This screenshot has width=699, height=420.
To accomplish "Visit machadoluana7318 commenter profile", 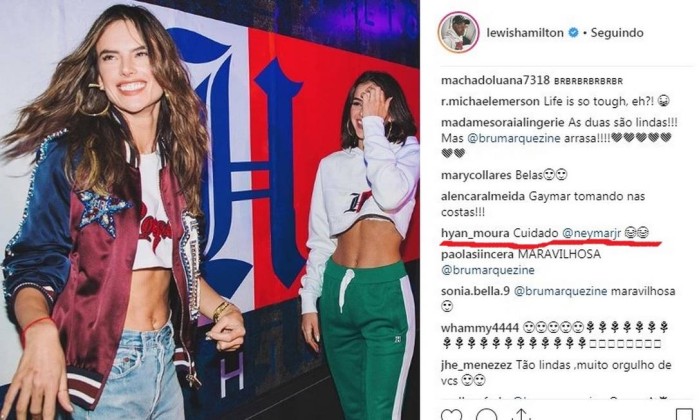I will [495, 80].
